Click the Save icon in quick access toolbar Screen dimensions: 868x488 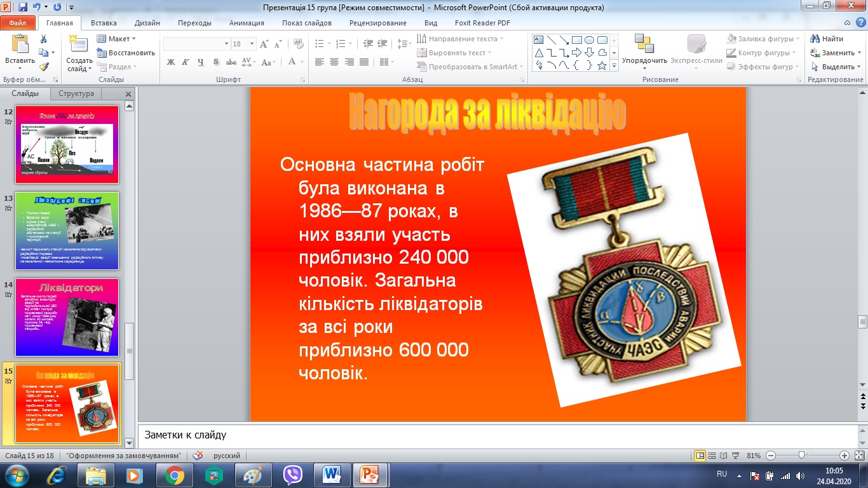coord(23,8)
